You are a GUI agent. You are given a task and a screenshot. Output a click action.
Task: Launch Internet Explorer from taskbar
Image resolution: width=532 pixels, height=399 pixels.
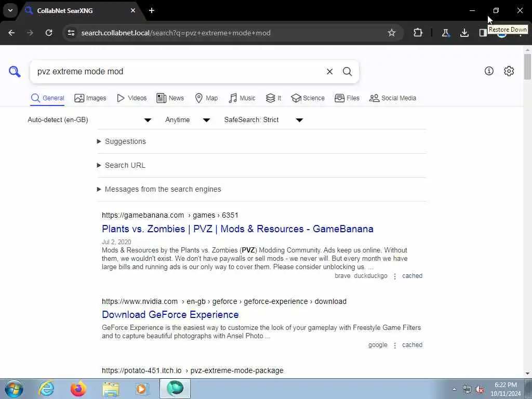coord(46,389)
